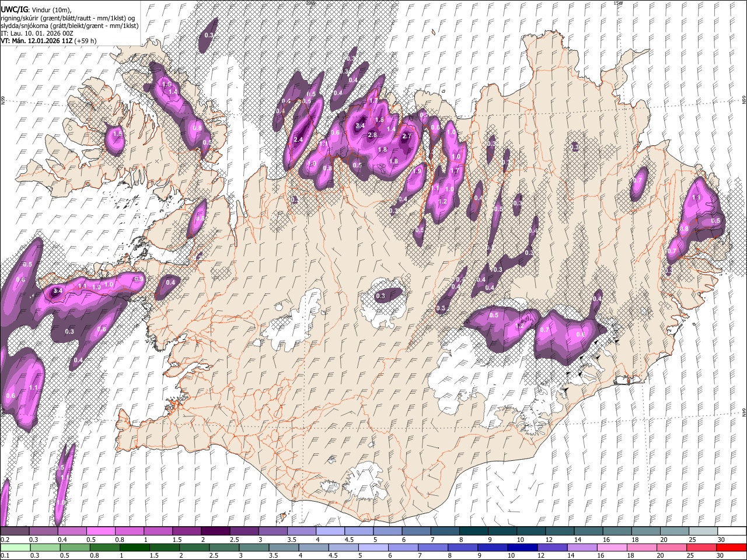The height and width of the screenshot is (560, 747).
Task: Pick the bright pink 0.5 swatch in upper legend
Action: 100,531
